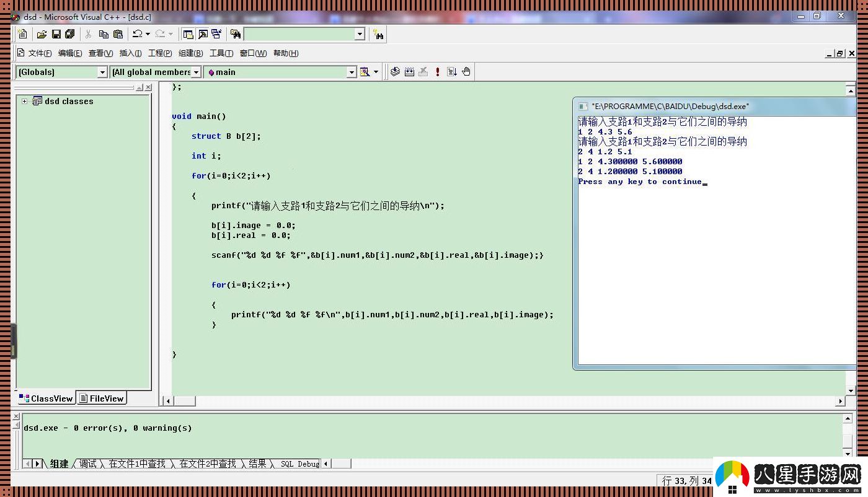Expand the dsd classes tree node
This screenshot has height=497, width=868.
tap(24, 101)
